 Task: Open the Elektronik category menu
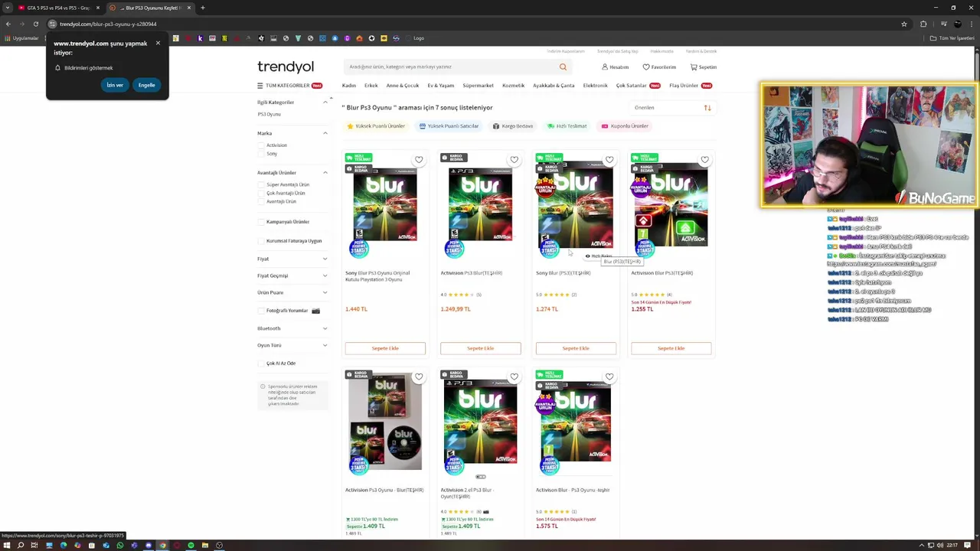595,86
